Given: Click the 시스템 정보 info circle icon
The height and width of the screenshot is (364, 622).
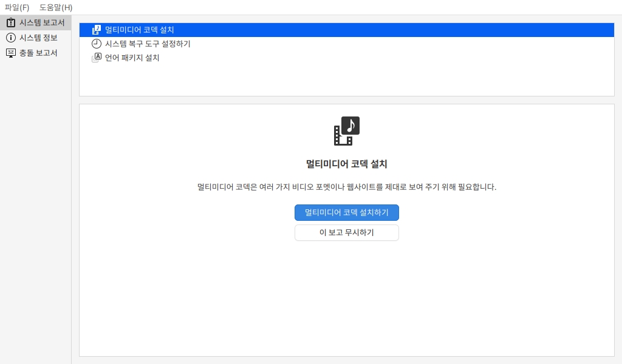Looking at the screenshot, I should [x=10, y=38].
